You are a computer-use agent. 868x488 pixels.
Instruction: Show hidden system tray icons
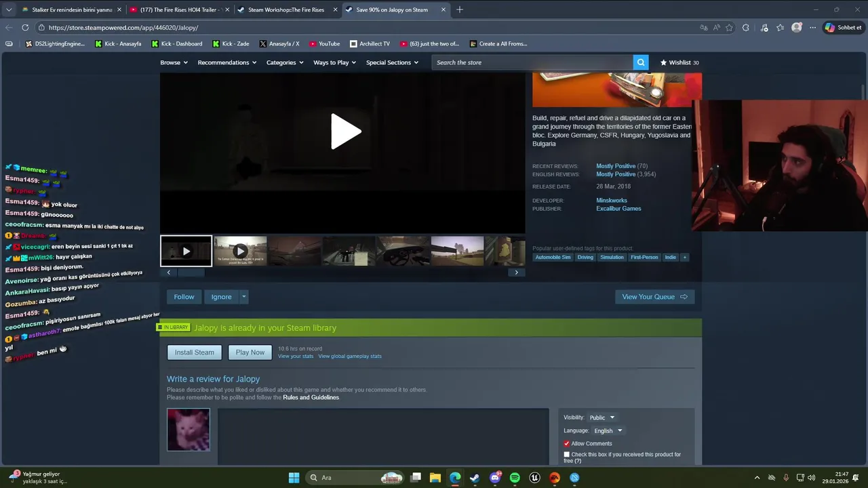coord(757,478)
